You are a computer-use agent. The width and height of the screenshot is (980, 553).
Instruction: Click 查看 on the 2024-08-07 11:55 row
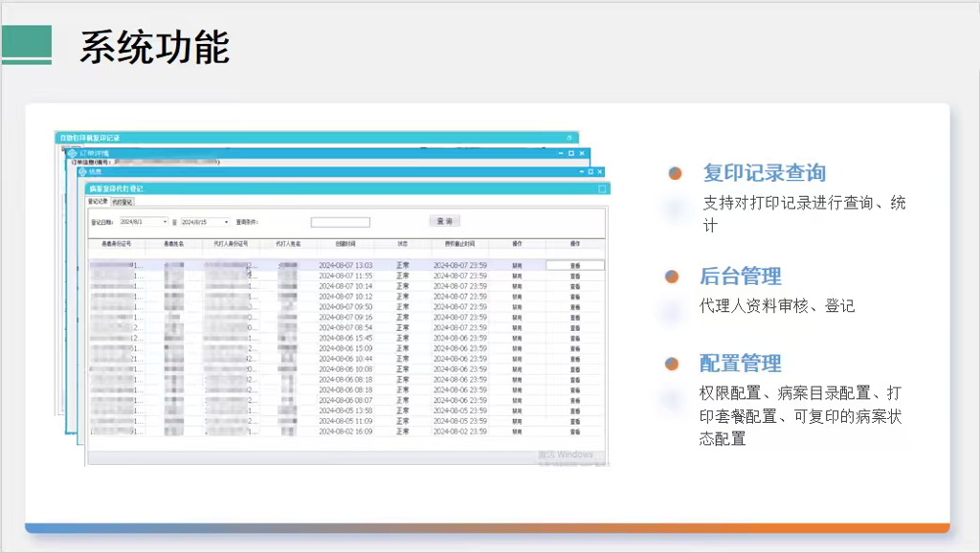click(575, 276)
